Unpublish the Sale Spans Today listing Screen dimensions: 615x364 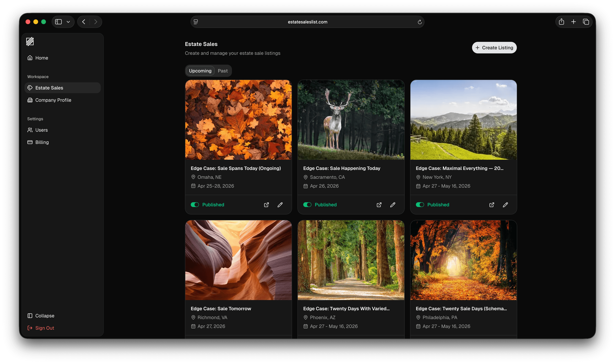195,205
